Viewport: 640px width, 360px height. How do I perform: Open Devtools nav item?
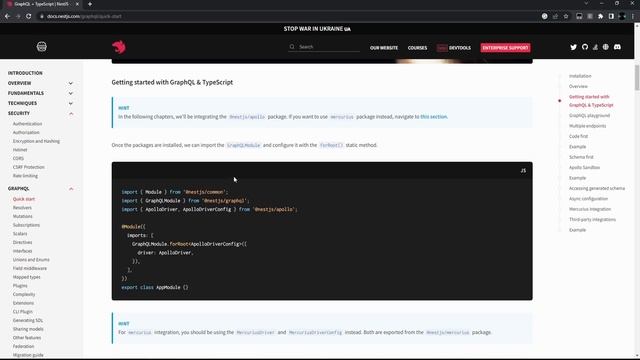pos(454,48)
